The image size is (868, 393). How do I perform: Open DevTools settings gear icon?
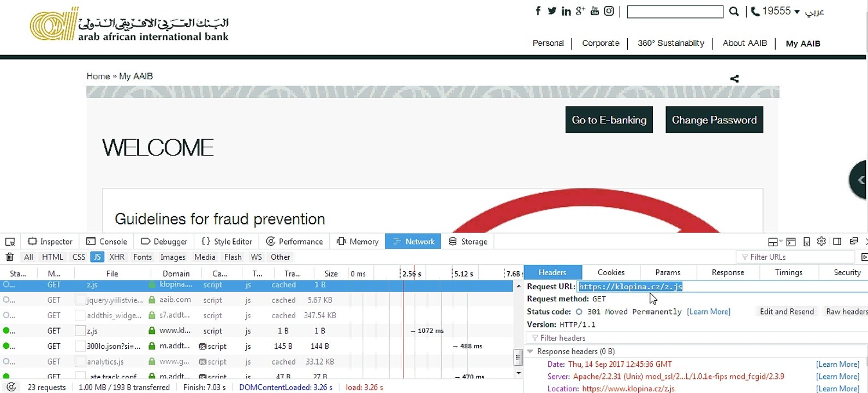(822, 241)
